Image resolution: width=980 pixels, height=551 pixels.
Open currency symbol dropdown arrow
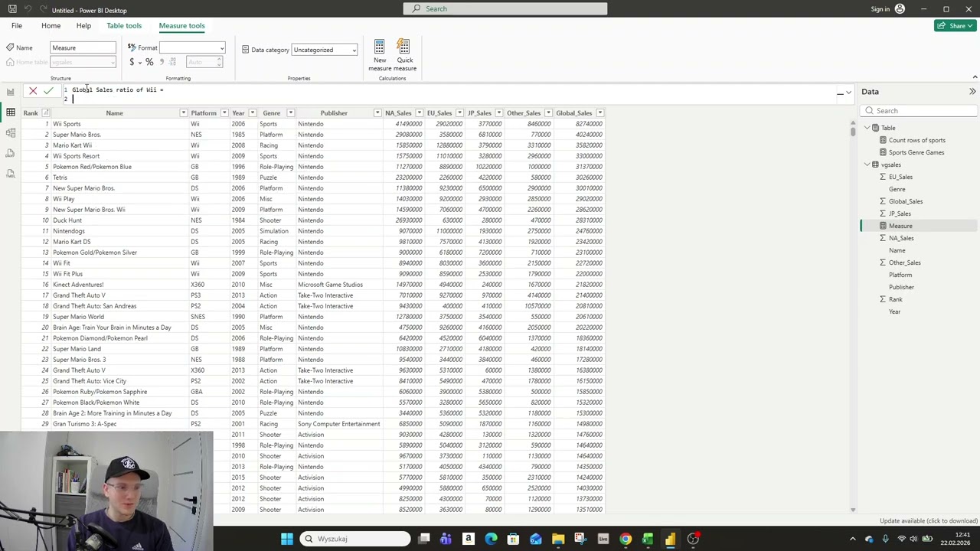tap(139, 62)
